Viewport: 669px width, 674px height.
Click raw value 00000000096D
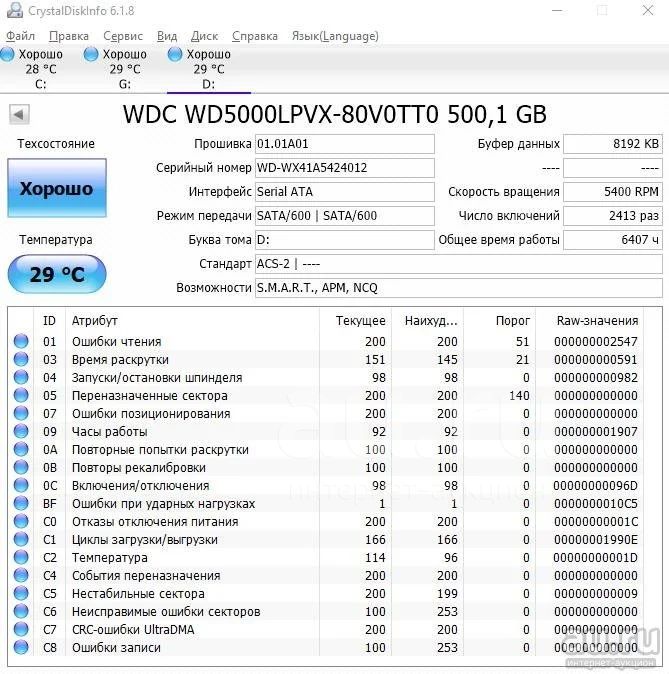click(595, 486)
